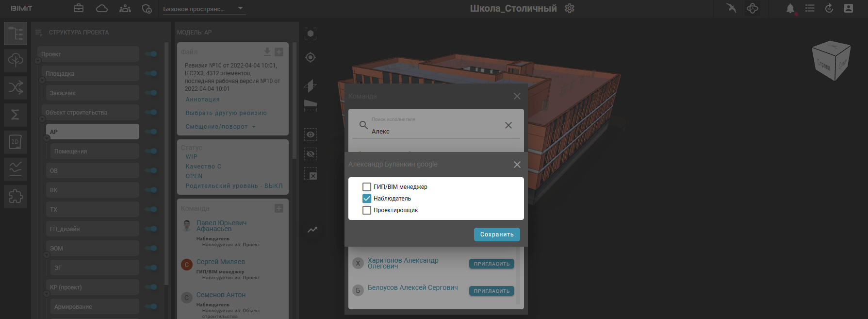Open the 2D drawings panel icon
868x319 pixels.
coord(16,142)
